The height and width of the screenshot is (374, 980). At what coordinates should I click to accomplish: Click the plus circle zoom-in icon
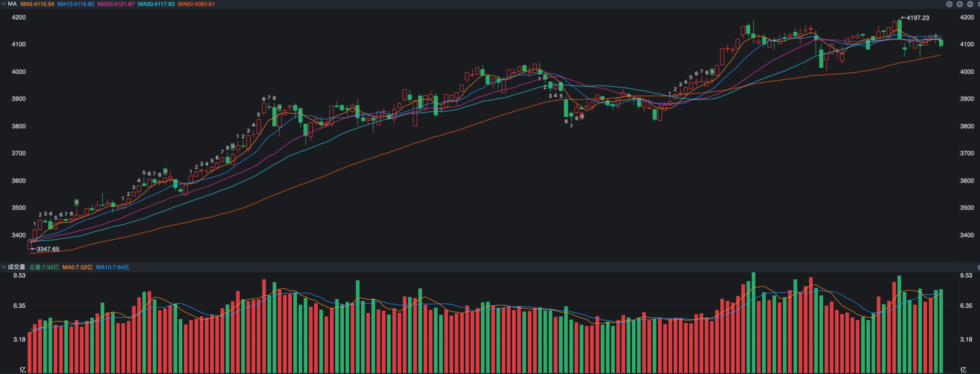tap(960, 4)
